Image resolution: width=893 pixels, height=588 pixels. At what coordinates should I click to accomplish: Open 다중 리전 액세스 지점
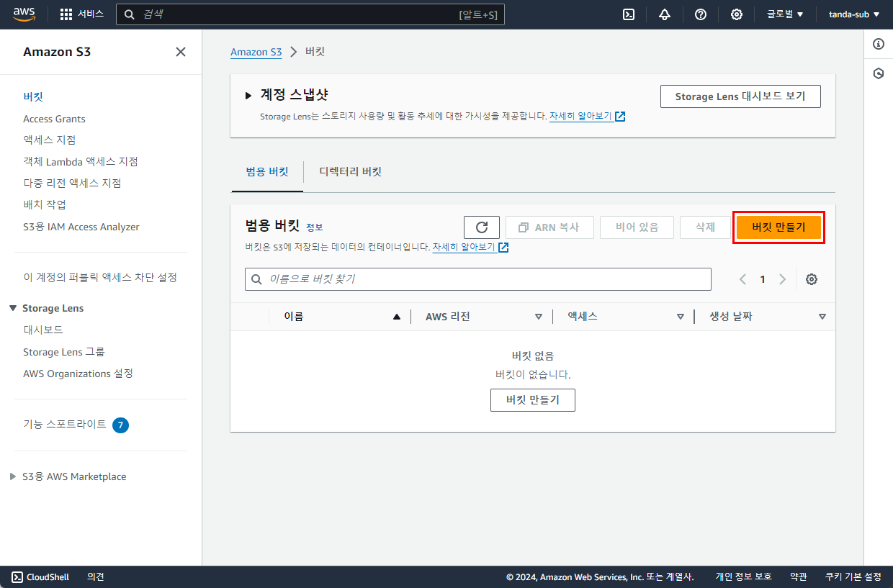(72, 183)
